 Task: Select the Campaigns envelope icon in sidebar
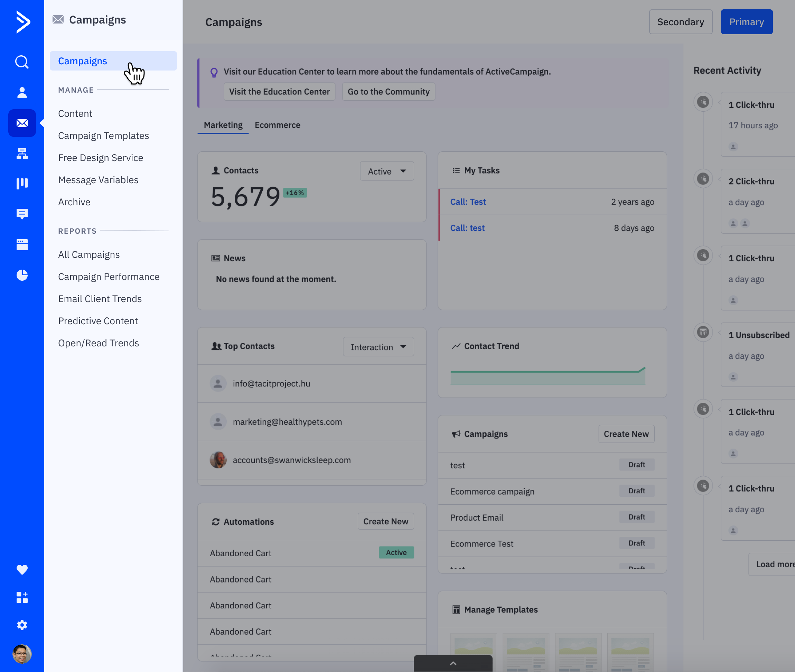click(22, 123)
